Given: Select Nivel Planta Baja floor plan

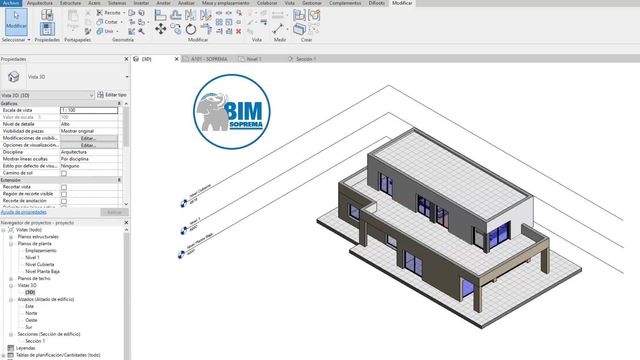Looking at the screenshot, I should click(x=42, y=271).
